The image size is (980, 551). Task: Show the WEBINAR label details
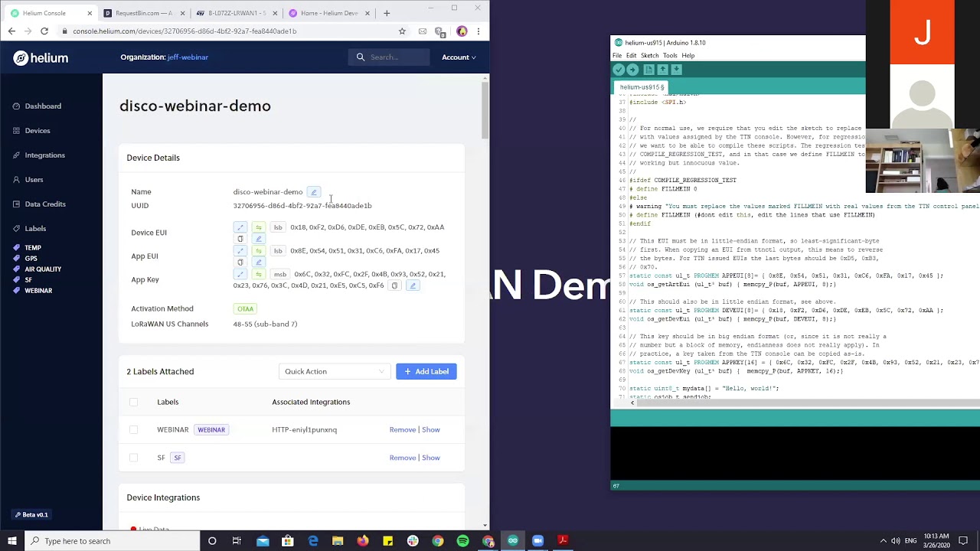(x=431, y=430)
